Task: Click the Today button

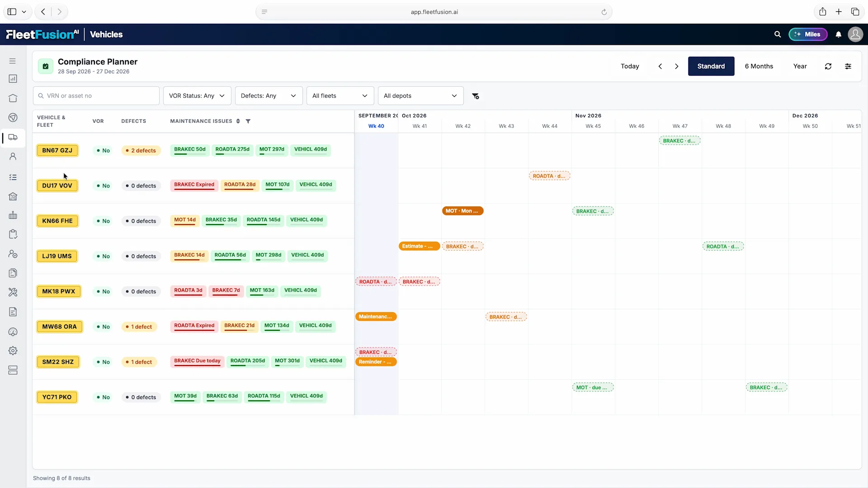Action: coord(630,66)
